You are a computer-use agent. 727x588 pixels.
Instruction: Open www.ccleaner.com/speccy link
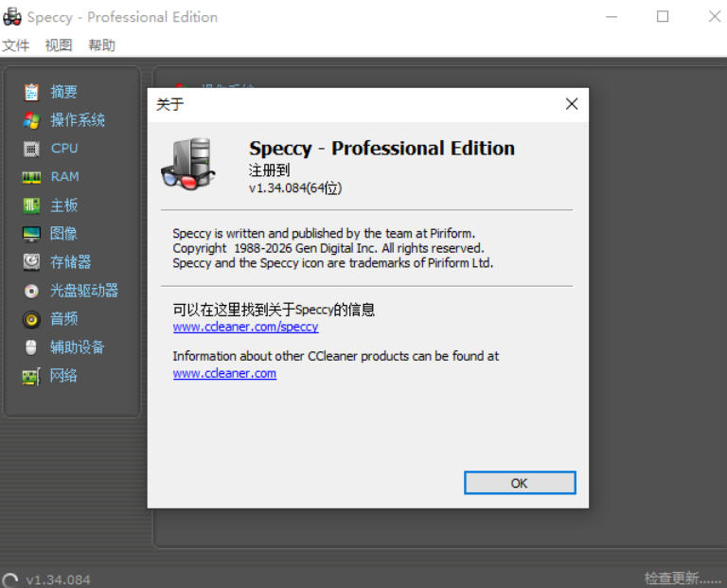point(245,327)
